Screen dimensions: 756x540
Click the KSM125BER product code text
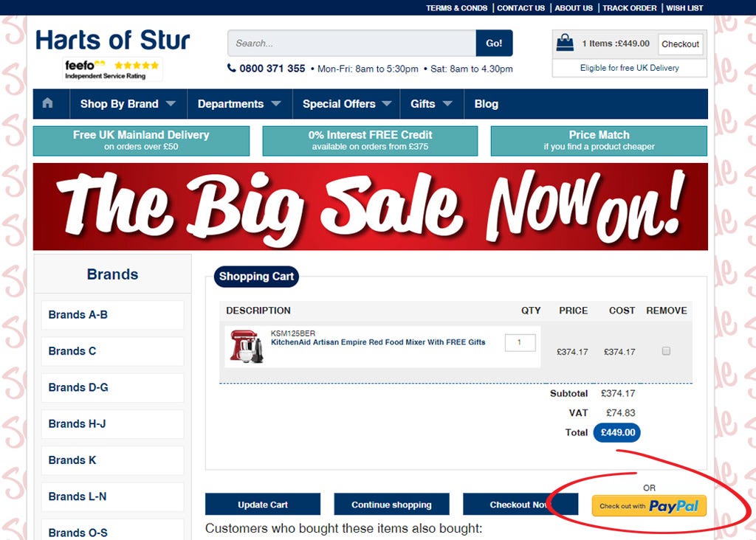pos(293,333)
